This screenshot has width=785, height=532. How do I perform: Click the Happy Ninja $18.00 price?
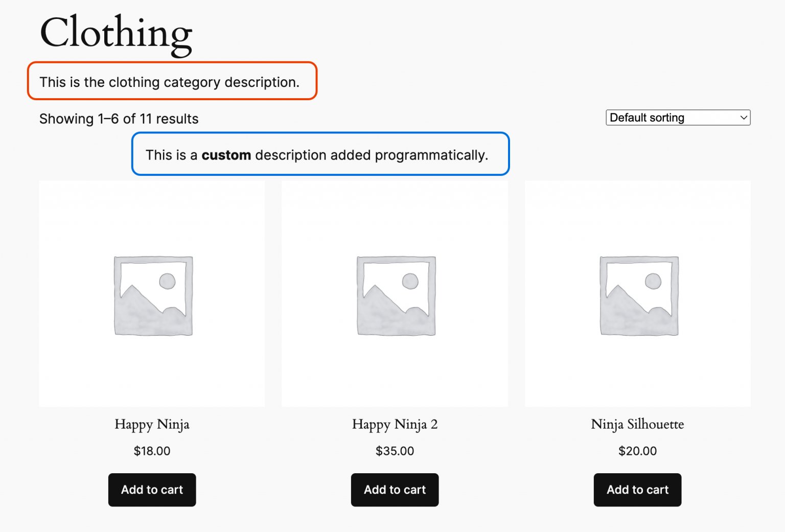152,451
